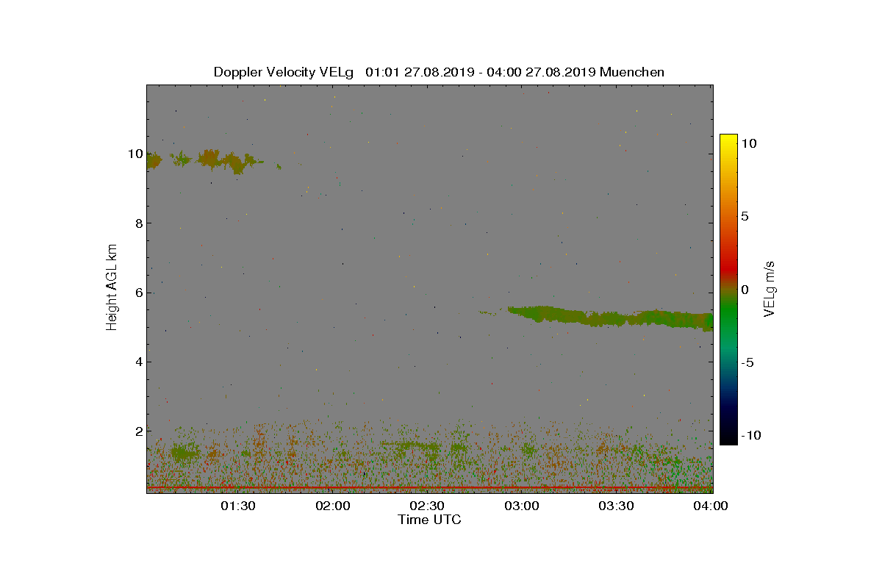Click the height tick label 8
This screenshot has width=882, height=588.
tap(137, 223)
